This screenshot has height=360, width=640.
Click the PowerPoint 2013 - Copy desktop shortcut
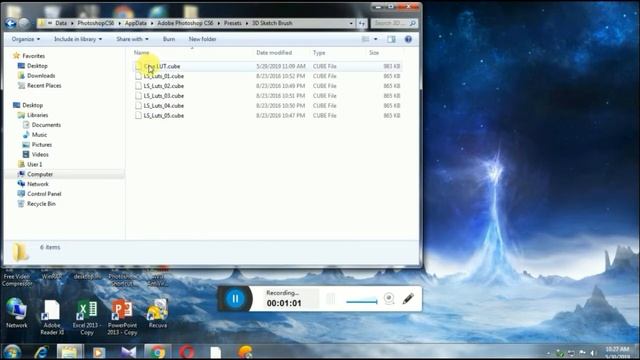click(122, 317)
